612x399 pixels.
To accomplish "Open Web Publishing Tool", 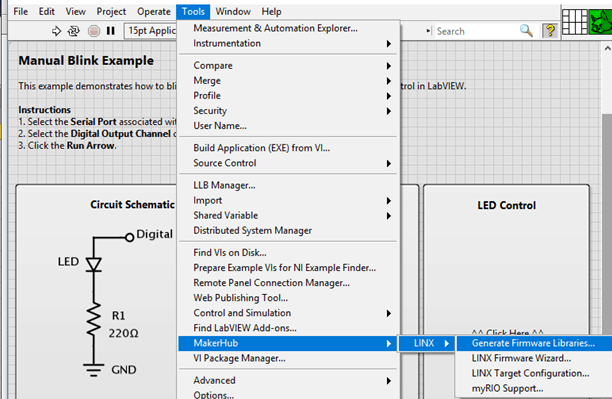I will click(x=288, y=298).
